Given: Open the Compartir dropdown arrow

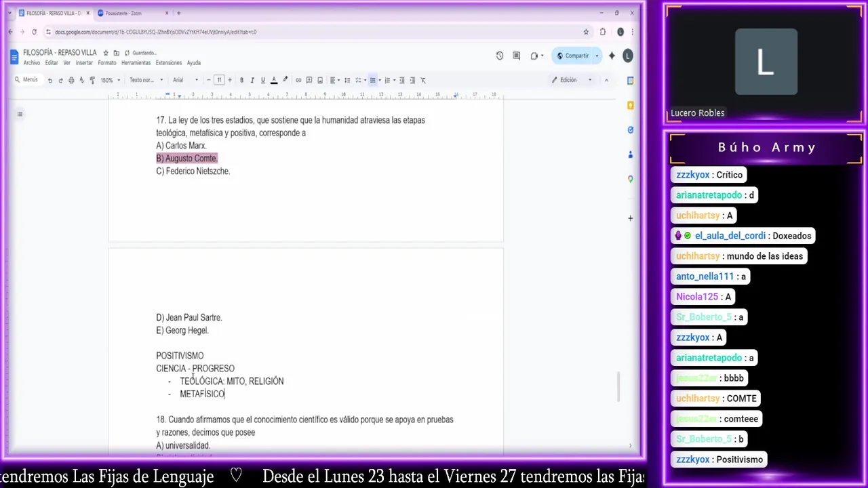Looking at the screenshot, I should (597, 56).
